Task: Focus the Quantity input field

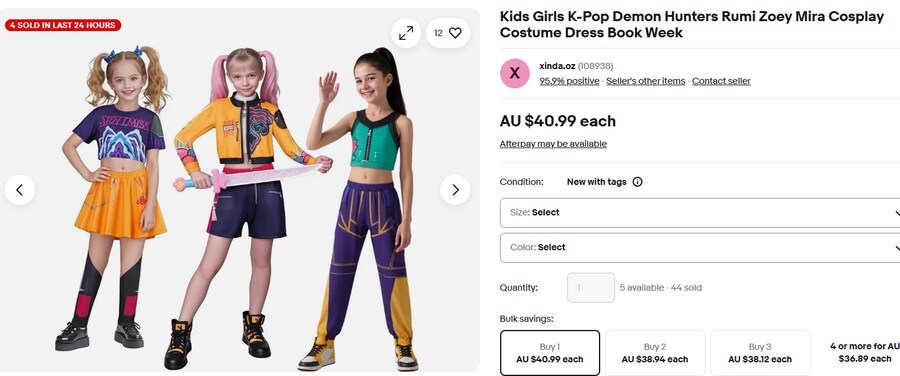Action: (x=591, y=288)
